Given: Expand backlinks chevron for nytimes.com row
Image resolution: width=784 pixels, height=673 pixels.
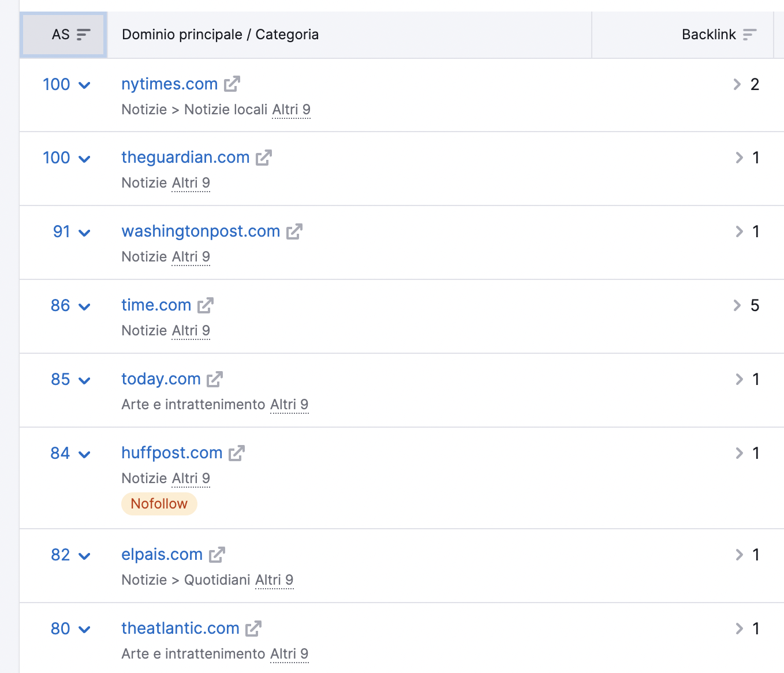Looking at the screenshot, I should [x=737, y=84].
